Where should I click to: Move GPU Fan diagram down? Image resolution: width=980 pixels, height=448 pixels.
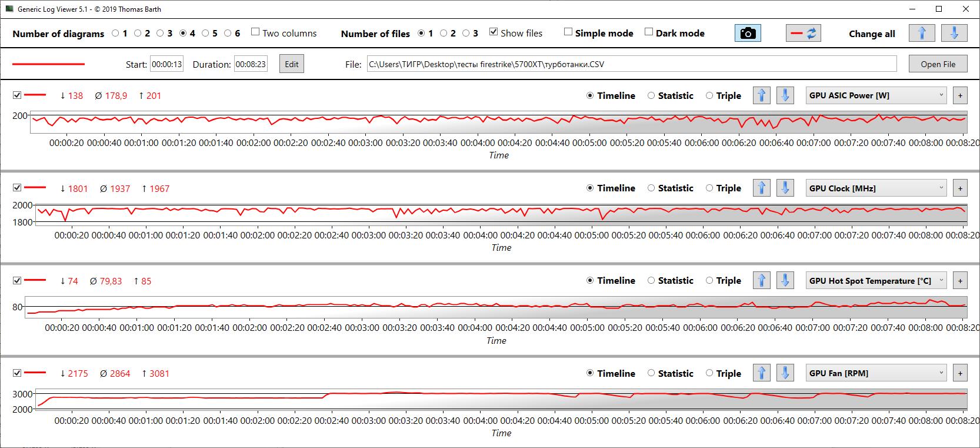pyautogui.click(x=785, y=373)
